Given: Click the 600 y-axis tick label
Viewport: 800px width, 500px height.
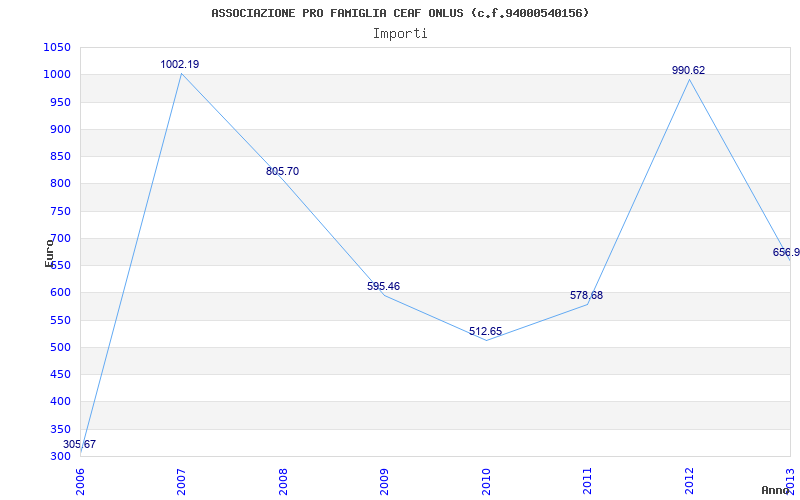Looking at the screenshot, I should pyautogui.click(x=60, y=293).
